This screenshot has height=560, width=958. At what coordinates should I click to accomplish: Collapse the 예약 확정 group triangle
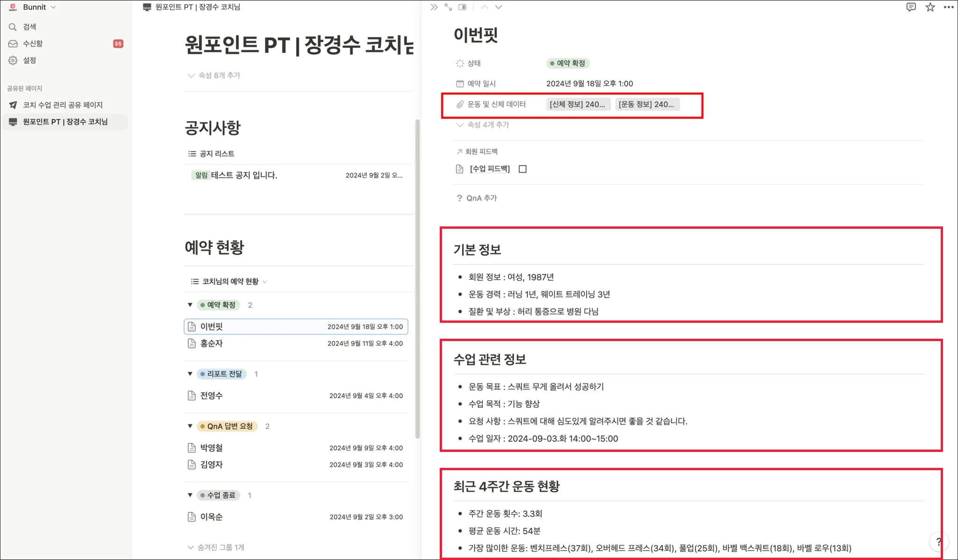click(x=190, y=305)
